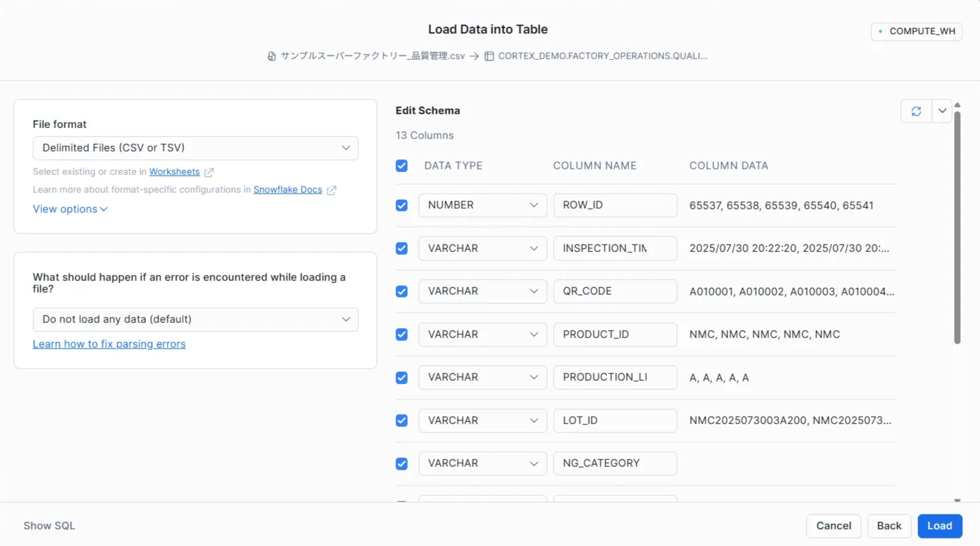Image resolution: width=980 pixels, height=546 pixels.
Task: Open Learn how to fix parsing errors link
Action: [109, 344]
